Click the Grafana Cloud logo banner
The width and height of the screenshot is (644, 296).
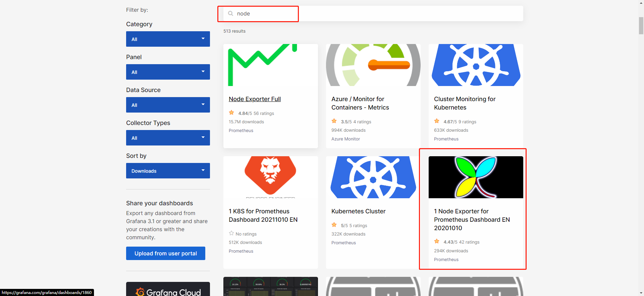coord(168,290)
